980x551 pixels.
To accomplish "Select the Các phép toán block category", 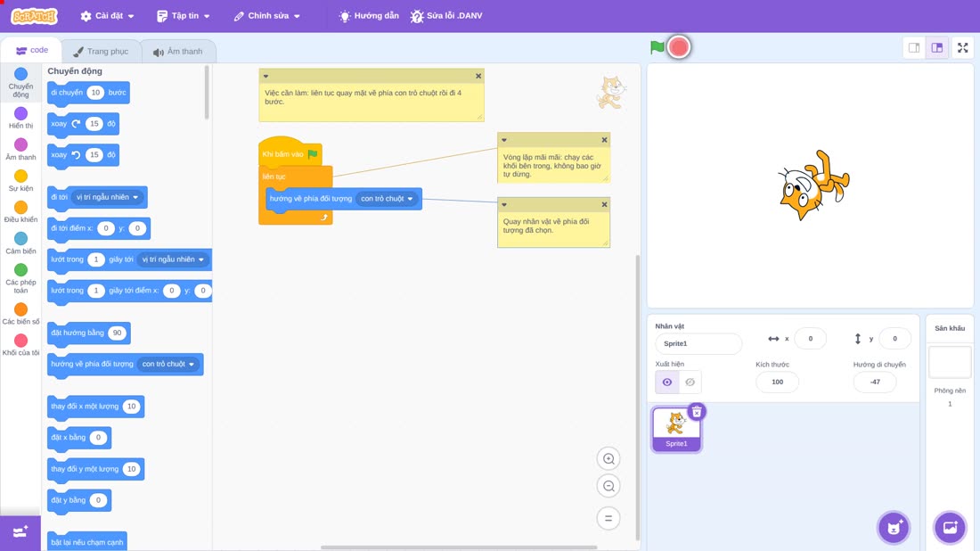I will 20,278.
